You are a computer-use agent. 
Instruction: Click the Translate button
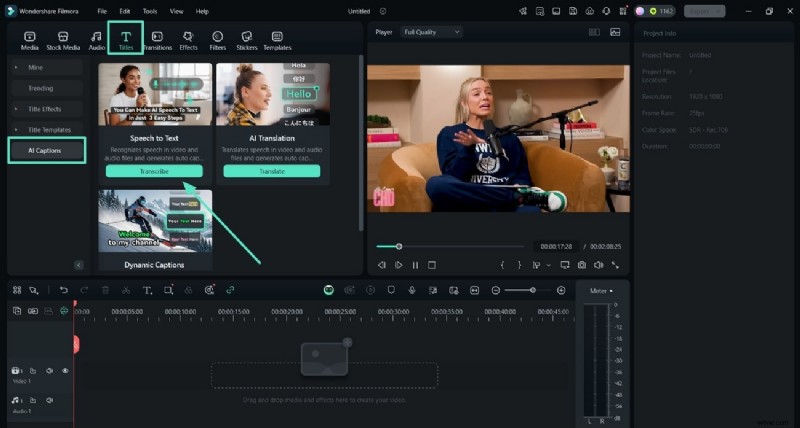[x=271, y=172]
